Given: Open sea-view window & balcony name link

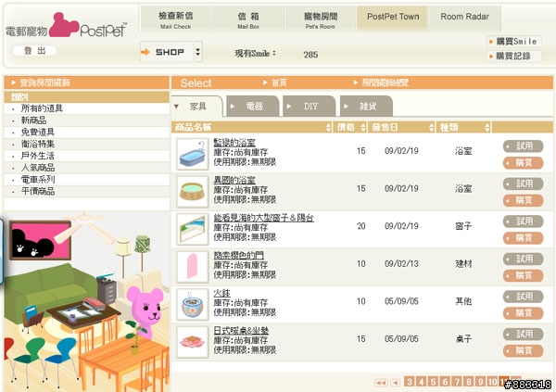Looking at the screenshot, I should tap(263, 218).
